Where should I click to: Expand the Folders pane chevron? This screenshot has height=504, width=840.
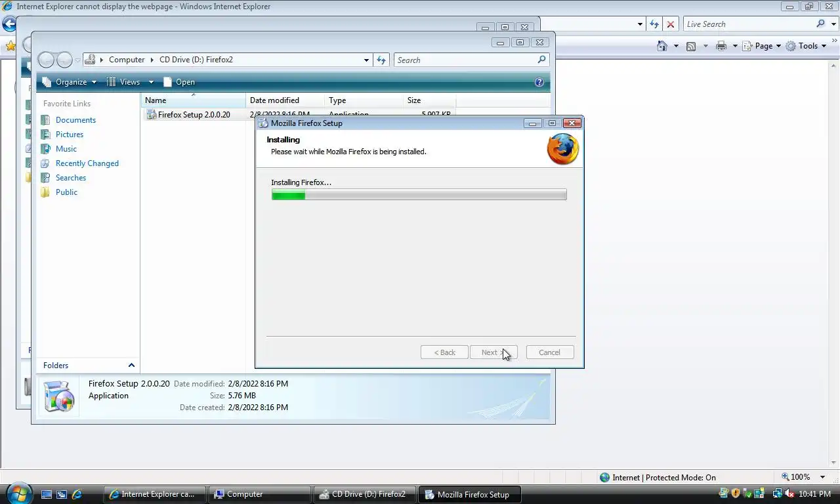[131, 366]
